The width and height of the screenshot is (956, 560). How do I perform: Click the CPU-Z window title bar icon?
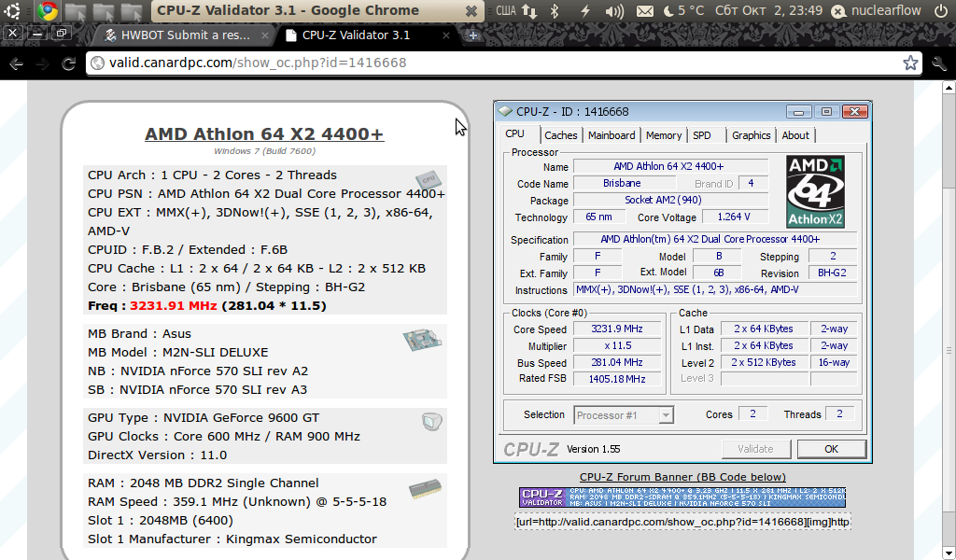point(505,111)
